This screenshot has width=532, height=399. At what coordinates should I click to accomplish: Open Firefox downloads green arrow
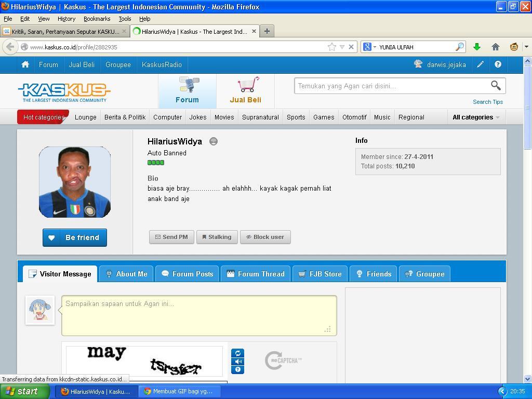tap(477, 47)
